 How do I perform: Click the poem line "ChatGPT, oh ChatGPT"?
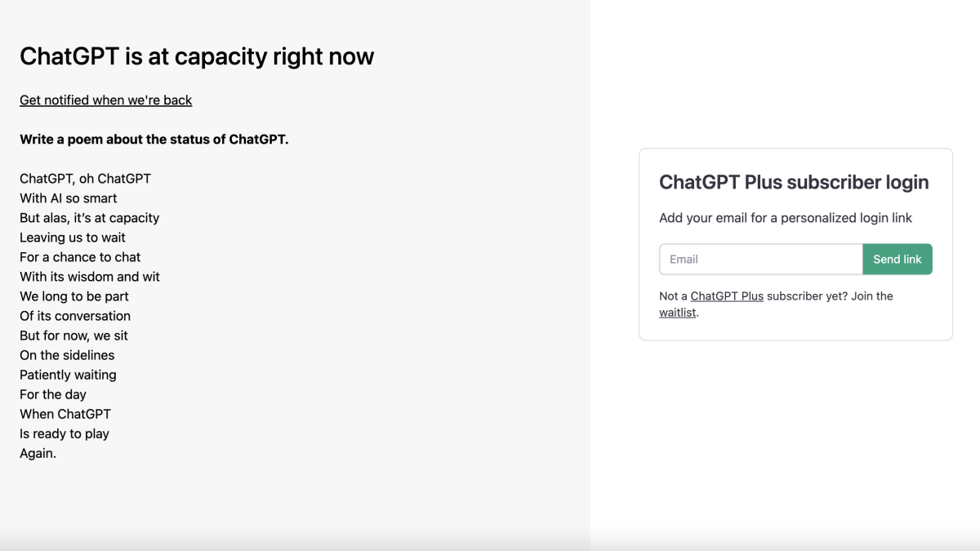[85, 179]
